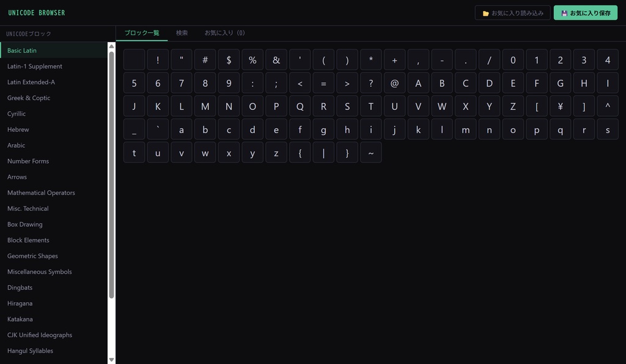This screenshot has width=626, height=364.
Task: Select the digit 7 tile
Action: [x=181, y=83]
